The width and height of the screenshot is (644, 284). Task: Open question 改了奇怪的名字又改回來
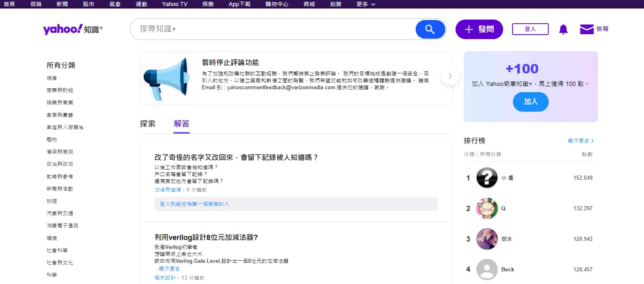(236, 157)
